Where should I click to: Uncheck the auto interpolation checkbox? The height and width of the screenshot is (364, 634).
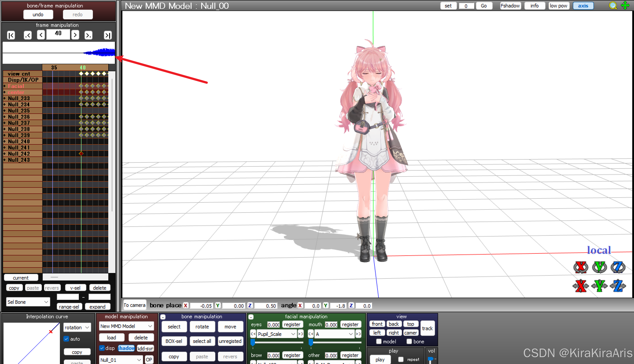click(66, 339)
